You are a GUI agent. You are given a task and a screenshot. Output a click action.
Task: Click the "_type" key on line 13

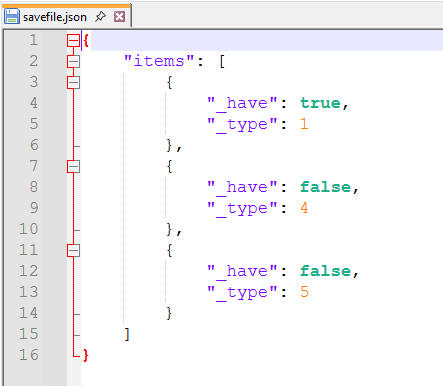pyautogui.click(x=242, y=293)
